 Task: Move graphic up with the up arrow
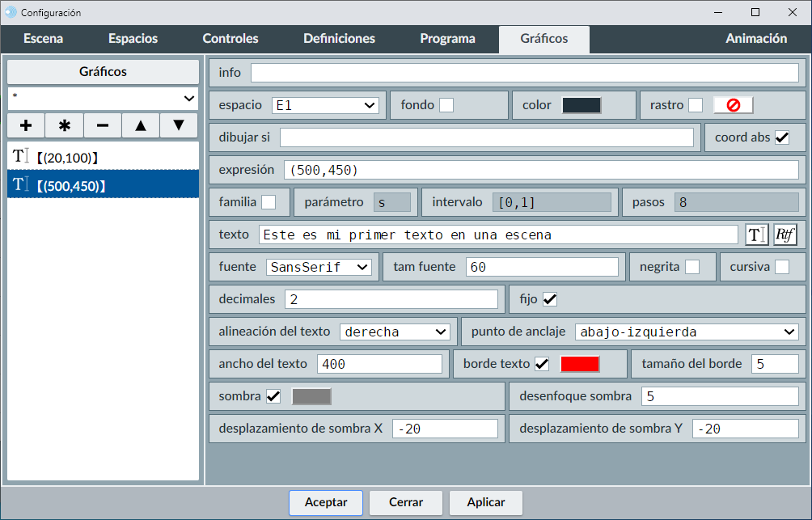pos(141,125)
